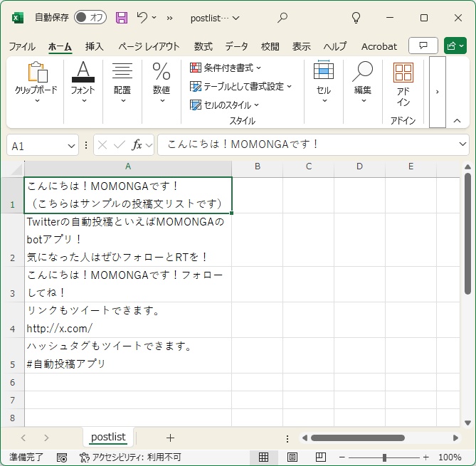Open the search magnifier in the title bar
476x466 pixels.
click(x=282, y=18)
